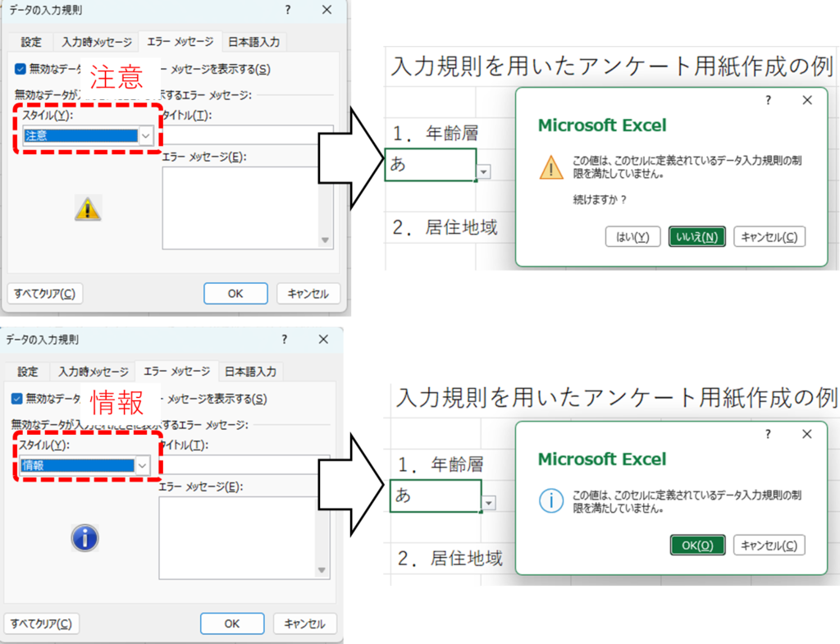Toggle the 無効なデータ checkbox in the 注意 style dialog
Image resolution: width=840 pixels, height=644 pixels.
pos(21,70)
